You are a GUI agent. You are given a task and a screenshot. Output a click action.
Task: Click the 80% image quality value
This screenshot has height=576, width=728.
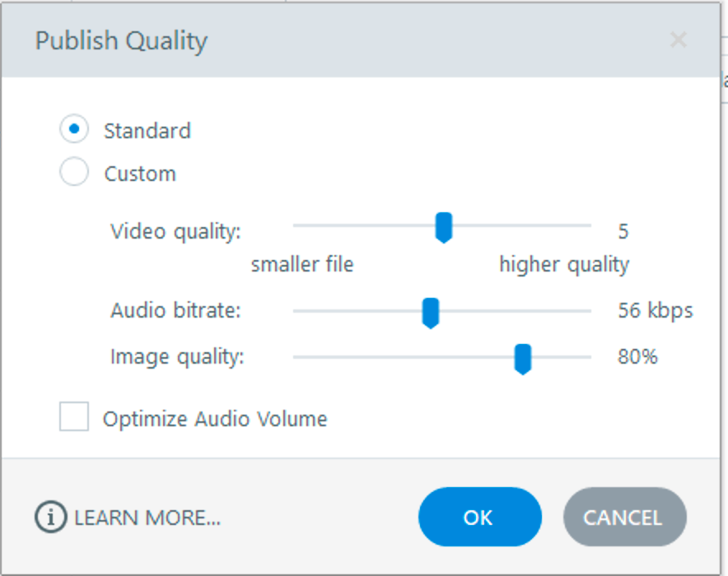pyautogui.click(x=637, y=357)
